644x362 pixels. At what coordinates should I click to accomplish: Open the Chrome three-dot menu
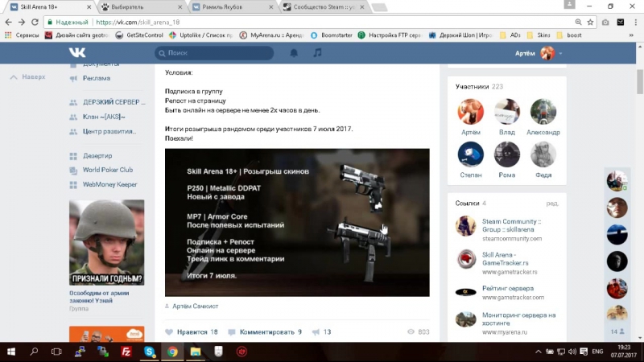[636, 23]
